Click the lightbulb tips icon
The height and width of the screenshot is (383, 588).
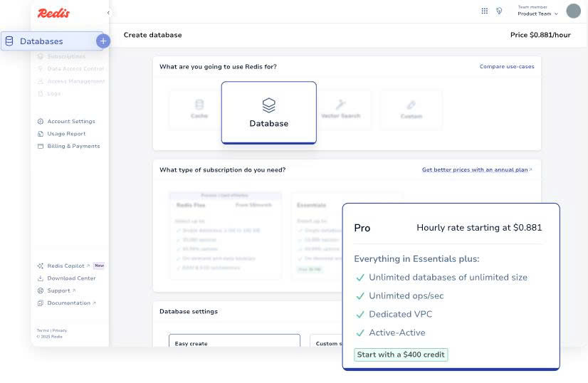point(499,11)
